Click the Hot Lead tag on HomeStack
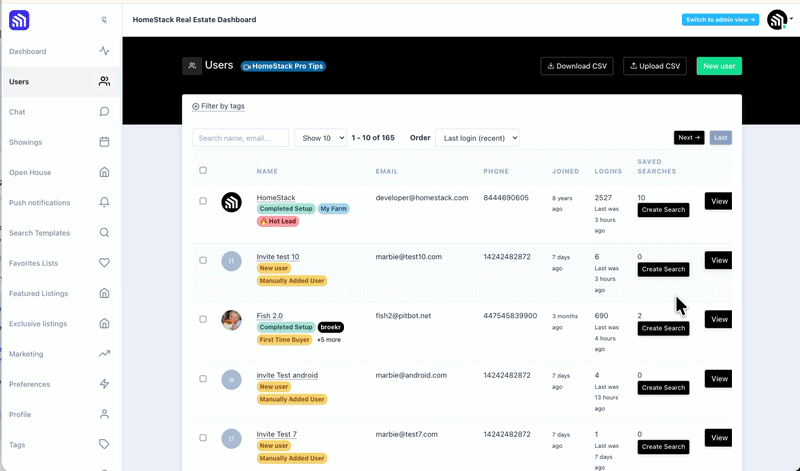 coord(278,221)
